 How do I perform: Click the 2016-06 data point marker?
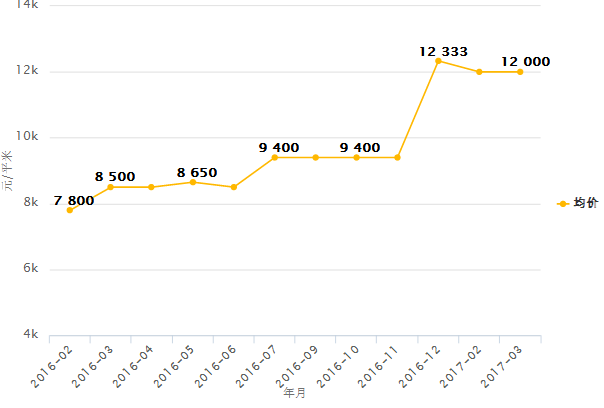pos(234,187)
